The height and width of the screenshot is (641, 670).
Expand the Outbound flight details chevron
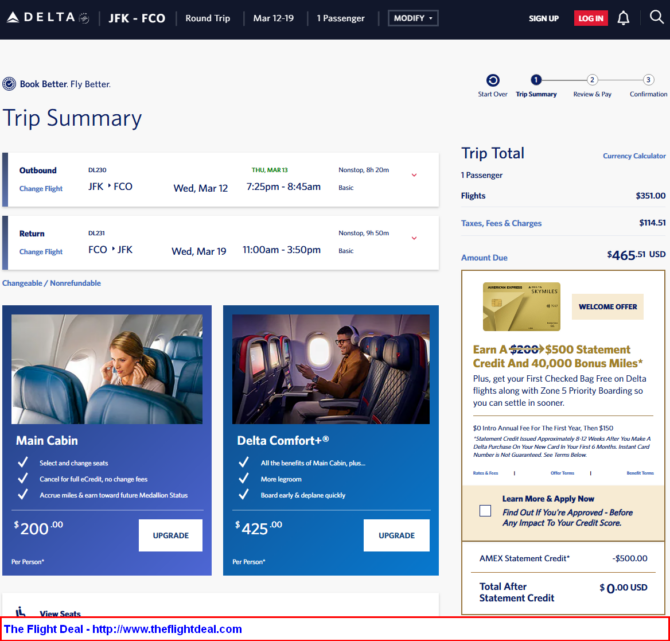[414, 175]
